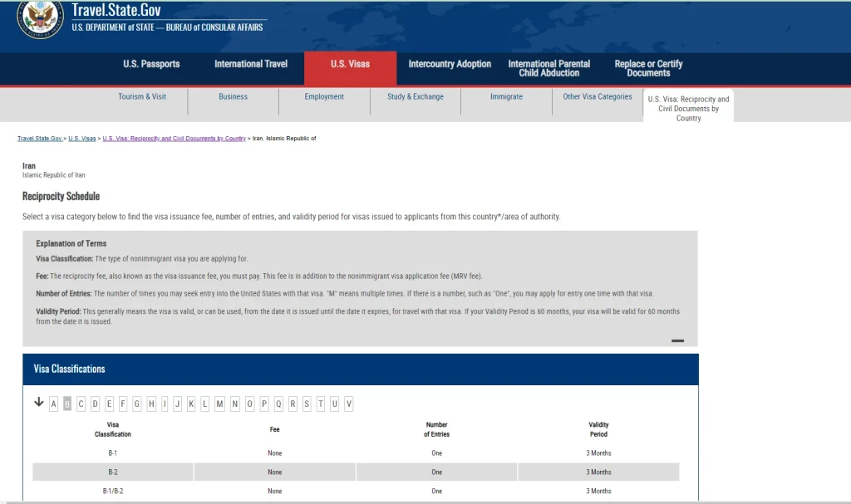Open International Parental Child Abduction menu
Screen dimensions: 851x504
[548, 68]
